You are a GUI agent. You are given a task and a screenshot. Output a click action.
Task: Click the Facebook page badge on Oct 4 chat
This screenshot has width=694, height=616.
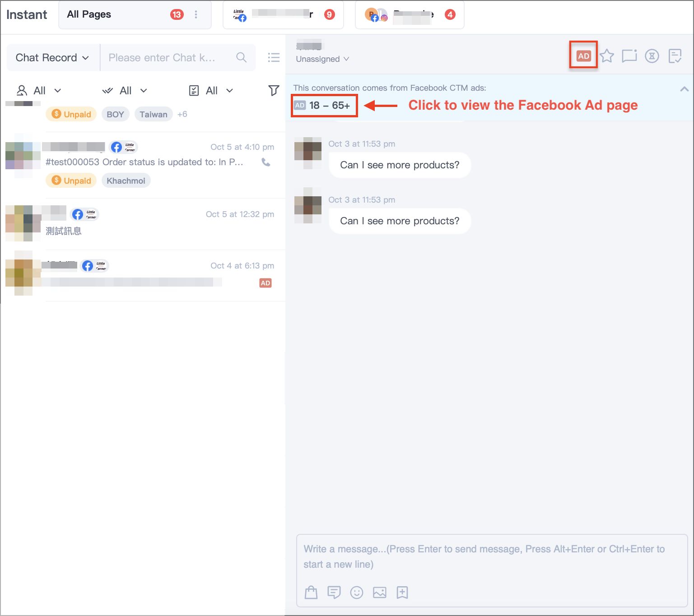94,265
